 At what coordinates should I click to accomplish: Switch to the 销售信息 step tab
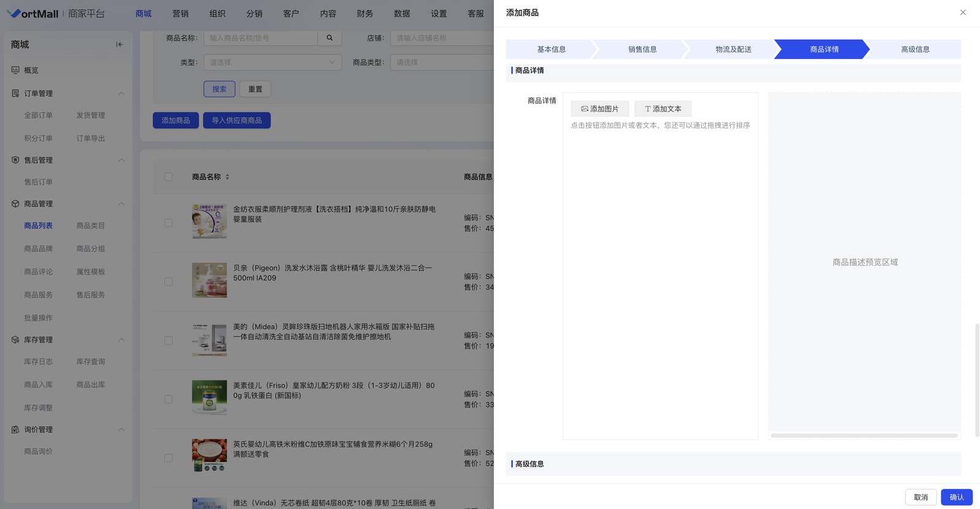pyautogui.click(x=642, y=50)
